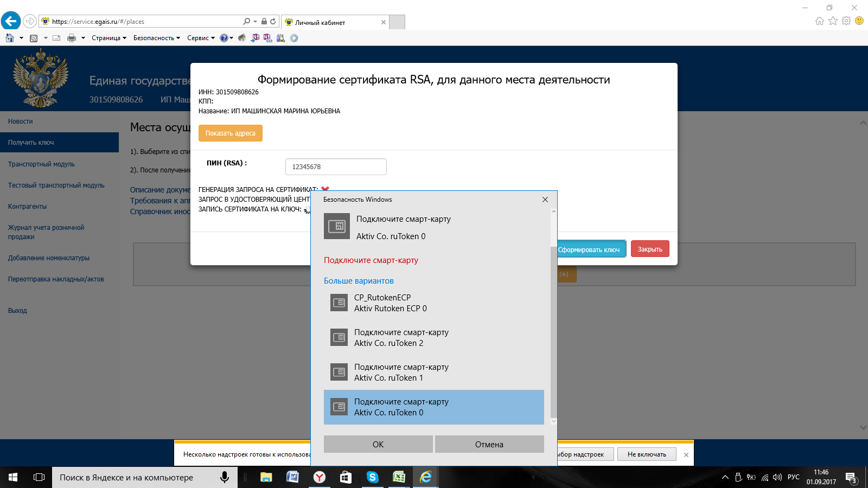Refresh the page via address bar icon

click(x=273, y=22)
